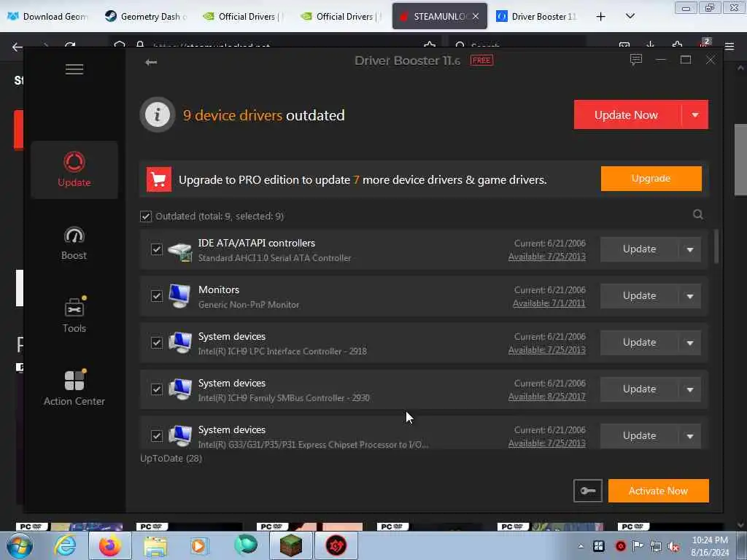Open the Boost section in sidebar
Screen dimensions: 747x560
pos(74,244)
